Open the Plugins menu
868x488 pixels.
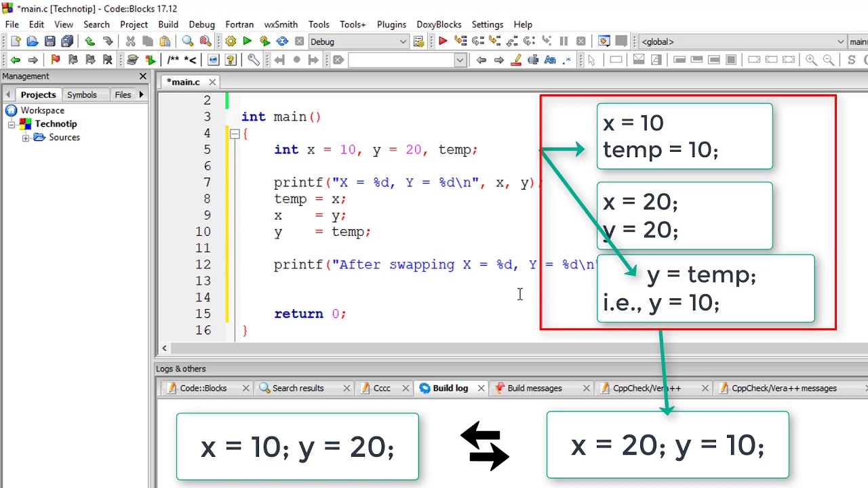point(391,24)
